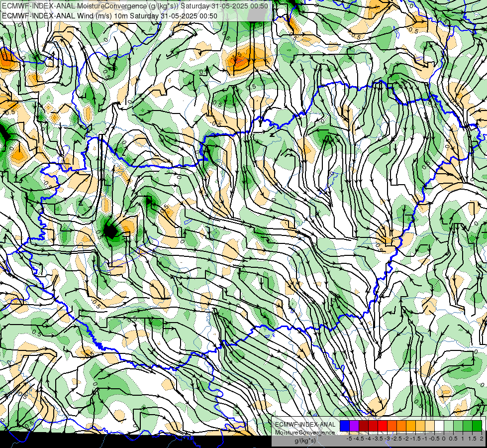Pick the white legend swatch left of 0
The image size is (487, 448).
click(x=439, y=426)
